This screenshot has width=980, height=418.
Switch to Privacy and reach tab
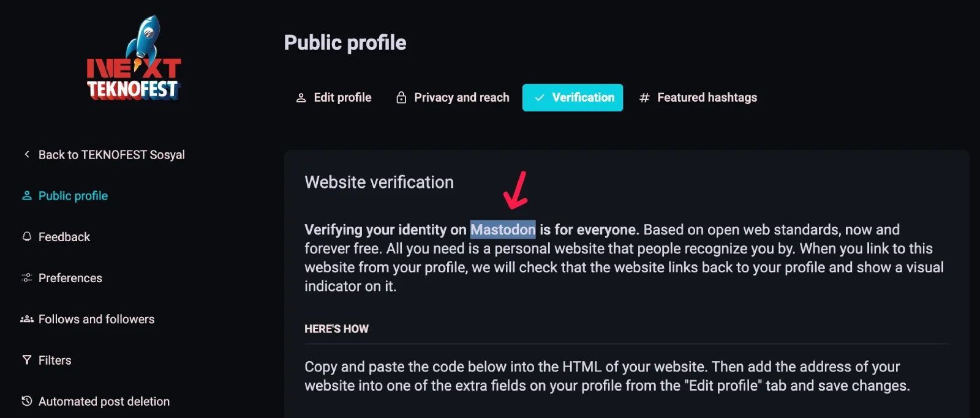click(453, 97)
